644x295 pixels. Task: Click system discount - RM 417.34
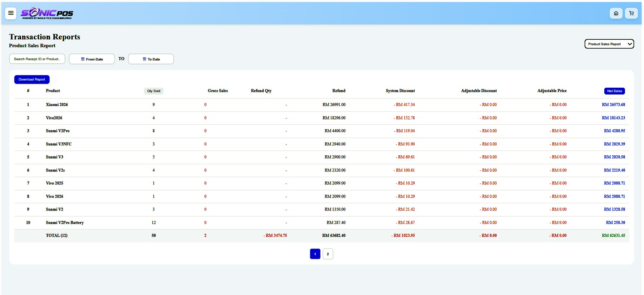point(404,105)
